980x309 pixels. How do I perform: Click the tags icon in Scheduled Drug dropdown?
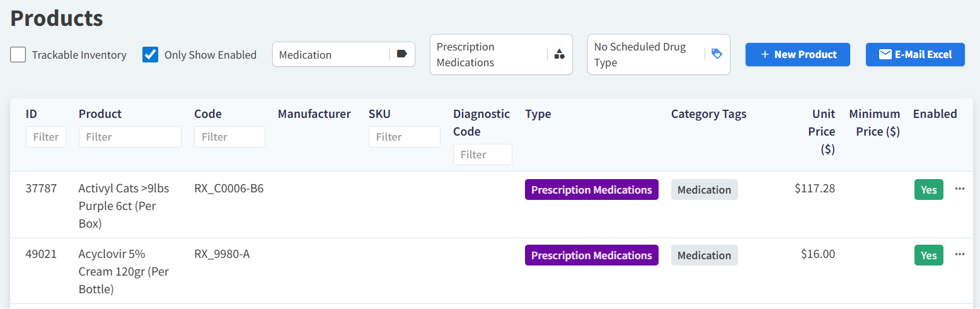pyautogui.click(x=717, y=54)
